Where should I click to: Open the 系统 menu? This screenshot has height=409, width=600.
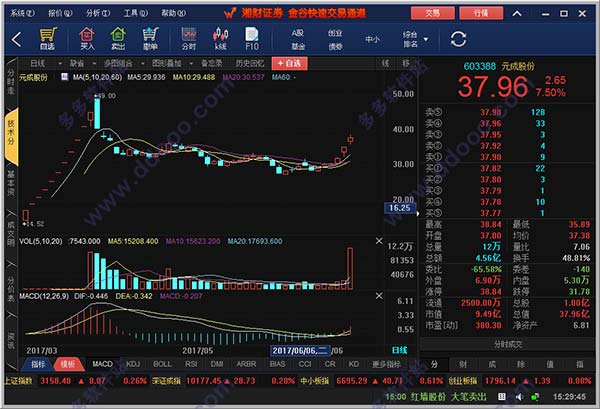coord(22,13)
